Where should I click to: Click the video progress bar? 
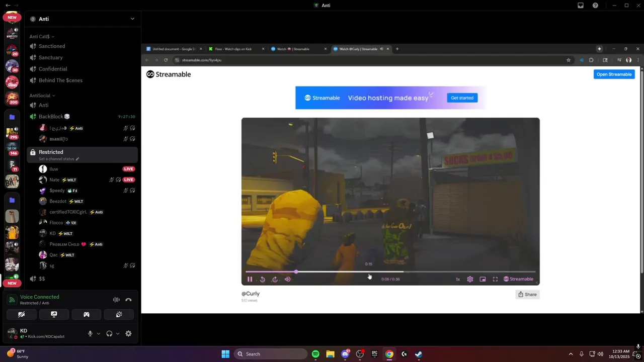coord(390,271)
